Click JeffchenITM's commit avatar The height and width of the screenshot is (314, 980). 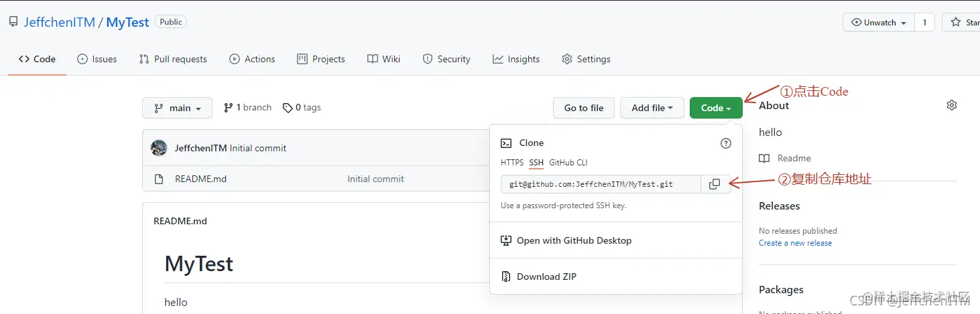coord(159,148)
